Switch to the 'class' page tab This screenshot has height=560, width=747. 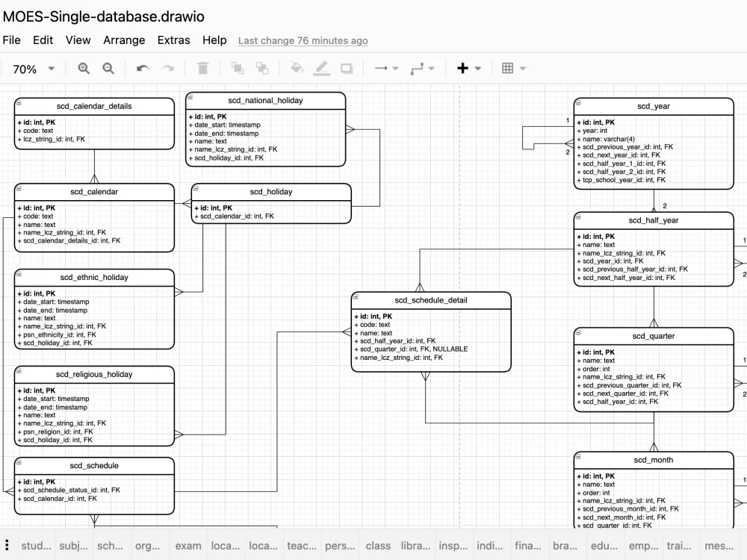pos(378,546)
